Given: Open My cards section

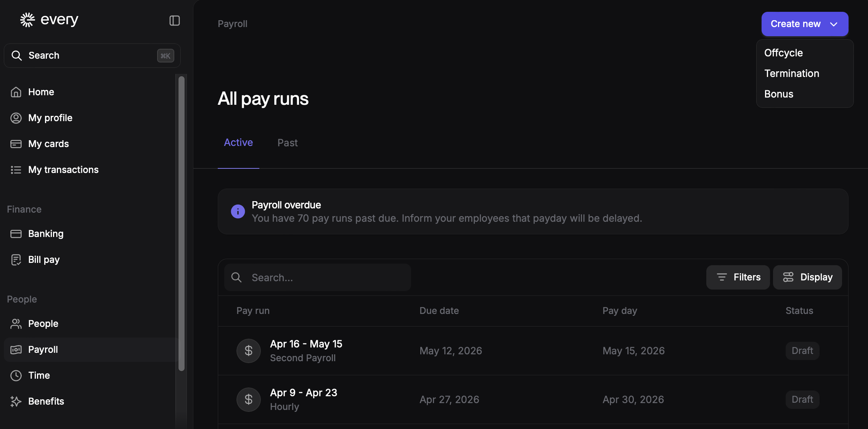Looking at the screenshot, I should (x=48, y=144).
